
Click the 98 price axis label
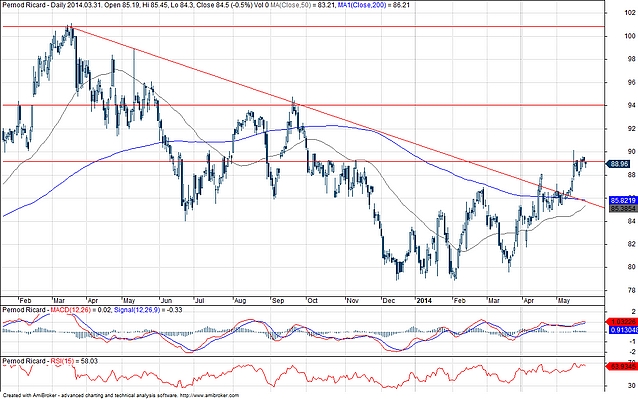631,59
